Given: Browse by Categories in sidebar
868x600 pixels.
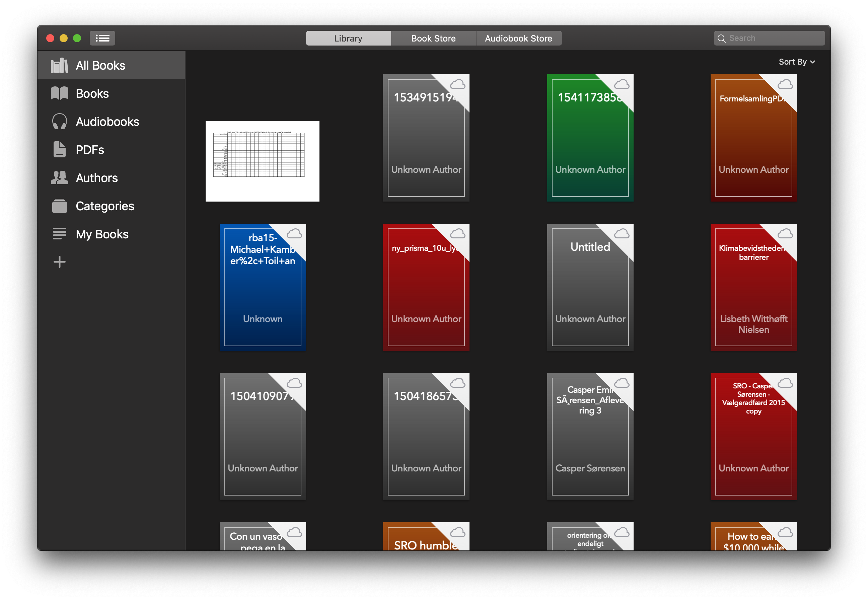Looking at the screenshot, I should [111, 206].
